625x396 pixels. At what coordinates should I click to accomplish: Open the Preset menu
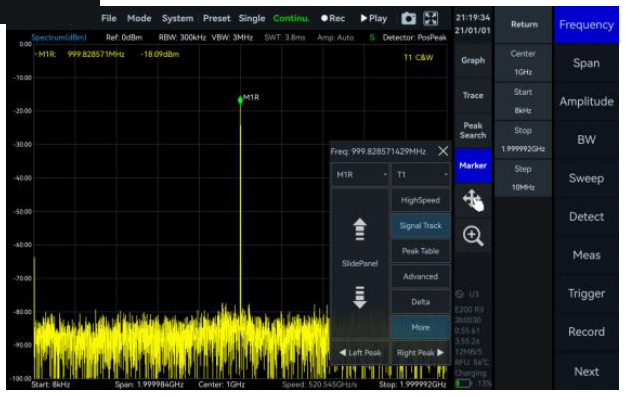pyautogui.click(x=216, y=18)
